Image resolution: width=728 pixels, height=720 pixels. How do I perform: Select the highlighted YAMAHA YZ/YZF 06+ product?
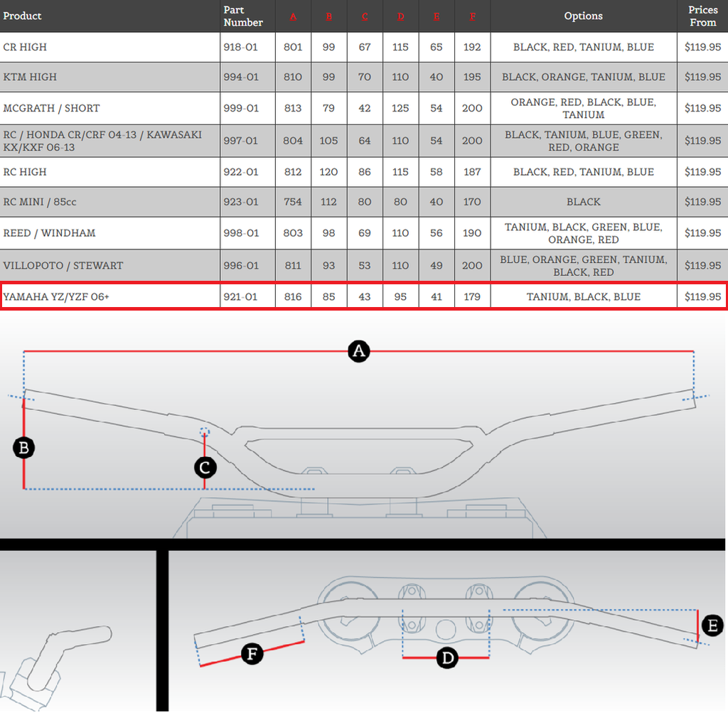(x=56, y=296)
